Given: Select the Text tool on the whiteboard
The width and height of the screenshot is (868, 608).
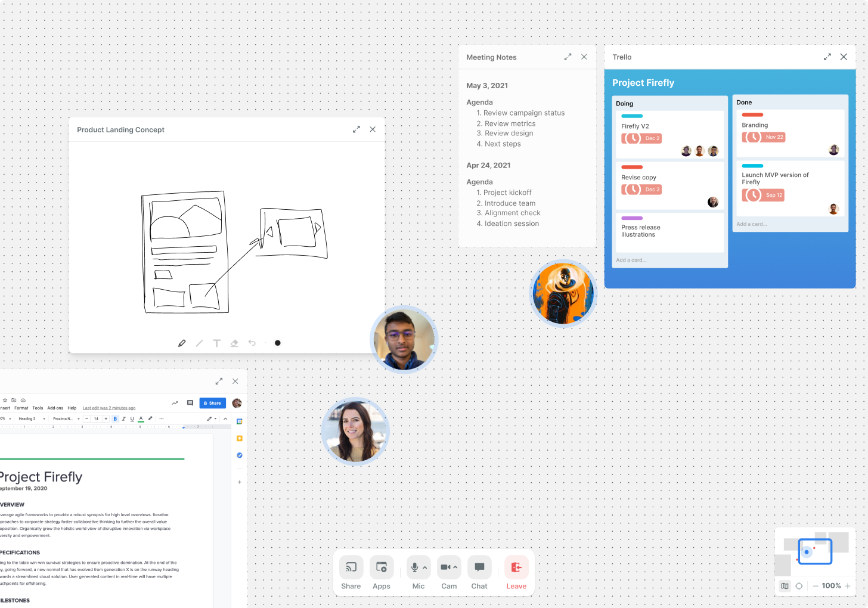Looking at the screenshot, I should pos(216,343).
